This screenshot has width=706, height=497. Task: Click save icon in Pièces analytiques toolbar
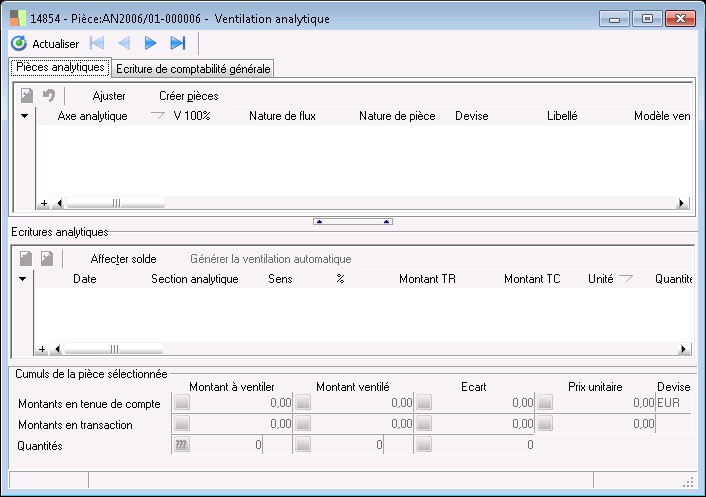[27, 96]
